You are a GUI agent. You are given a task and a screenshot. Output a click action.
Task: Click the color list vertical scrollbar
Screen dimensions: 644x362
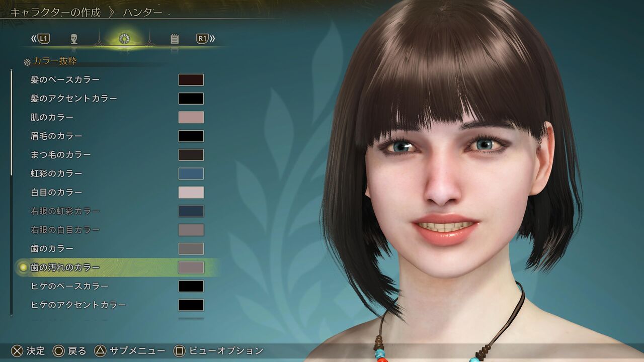(x=11, y=193)
